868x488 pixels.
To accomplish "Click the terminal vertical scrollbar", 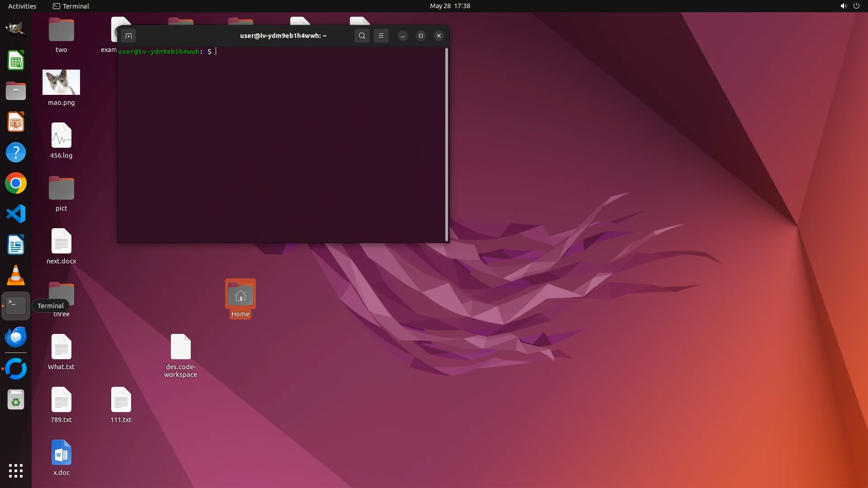I will click(x=447, y=145).
